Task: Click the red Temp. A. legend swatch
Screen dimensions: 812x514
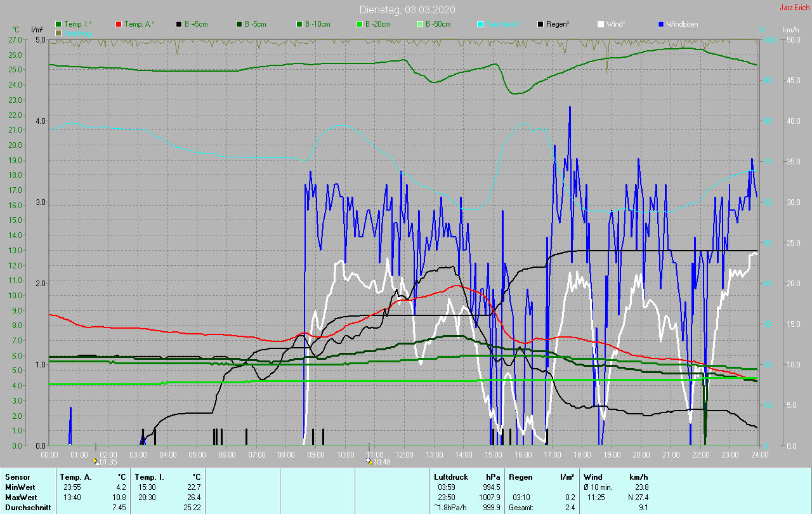Action: [119, 24]
